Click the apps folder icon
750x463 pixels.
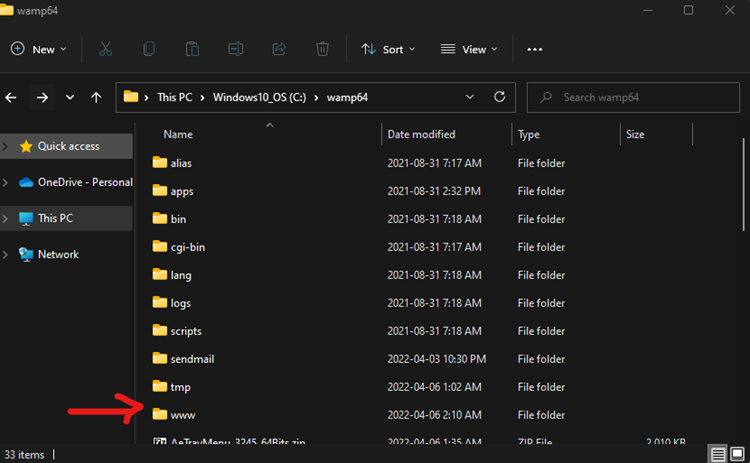160,190
